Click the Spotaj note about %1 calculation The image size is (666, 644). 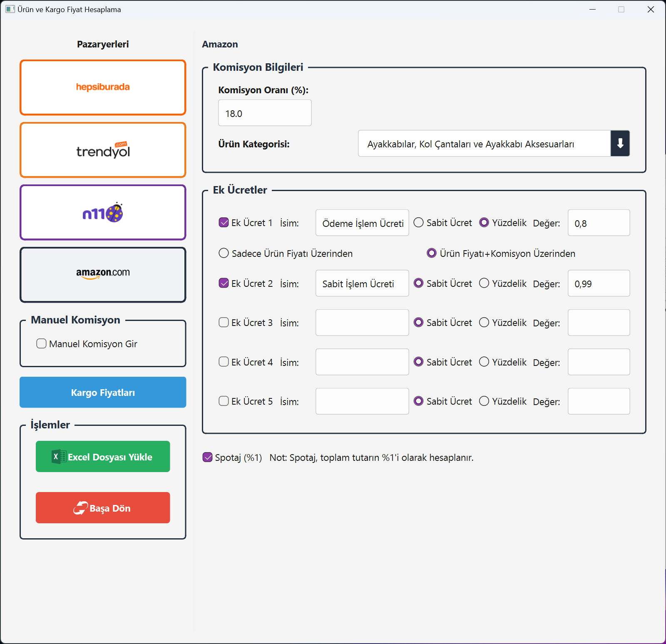(x=371, y=458)
